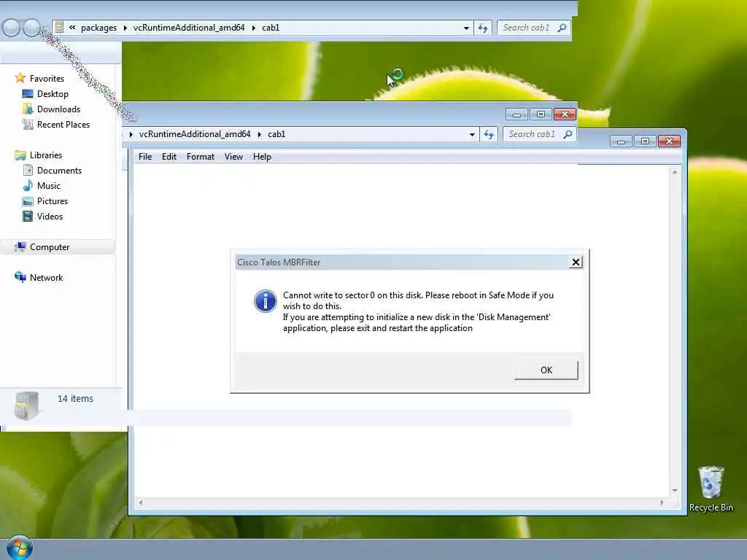Open the Format menu in Notepad
The width and height of the screenshot is (747, 560).
coord(201,157)
